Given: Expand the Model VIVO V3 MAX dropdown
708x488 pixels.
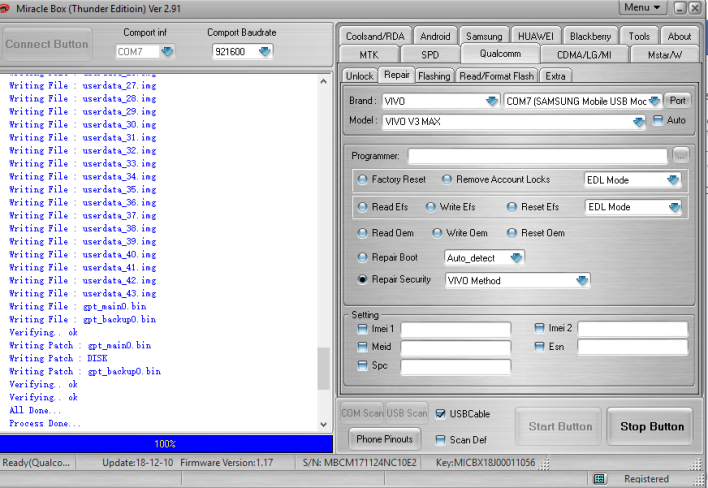Looking at the screenshot, I should (638, 121).
